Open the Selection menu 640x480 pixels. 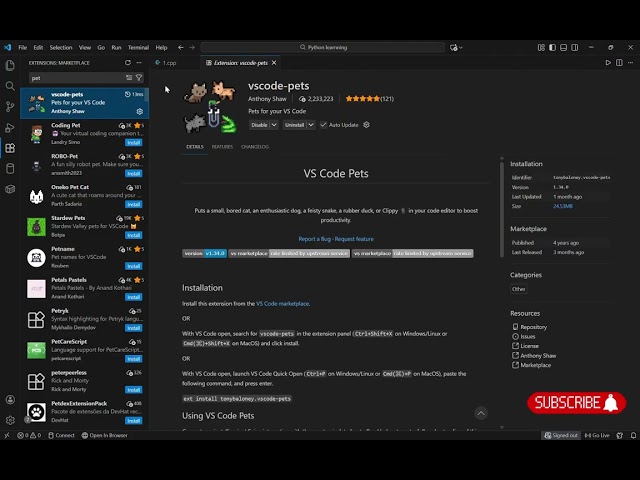click(x=61, y=47)
